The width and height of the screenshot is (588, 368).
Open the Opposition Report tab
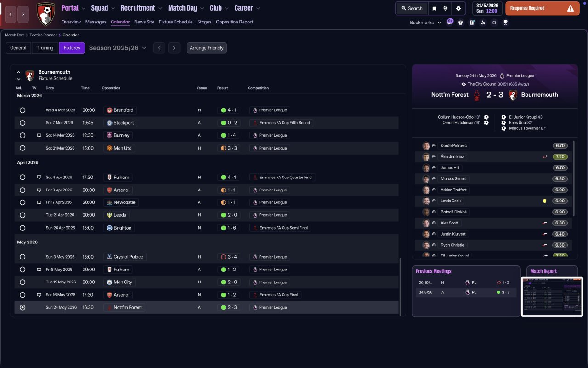pyautogui.click(x=234, y=22)
